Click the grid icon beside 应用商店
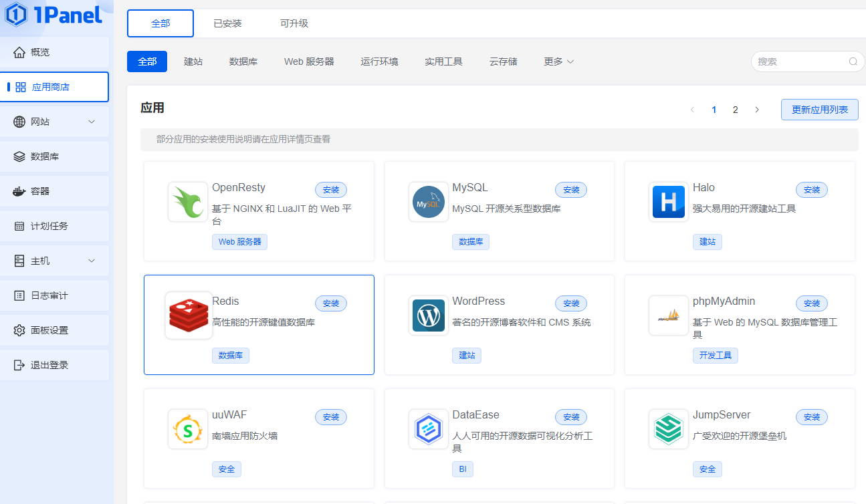The width and height of the screenshot is (866, 504). pyautogui.click(x=21, y=87)
